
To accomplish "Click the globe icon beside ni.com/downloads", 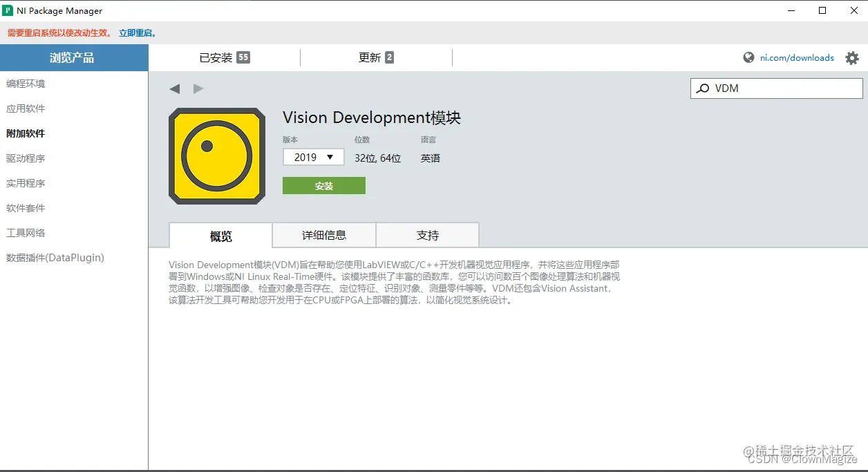I will click(x=748, y=58).
